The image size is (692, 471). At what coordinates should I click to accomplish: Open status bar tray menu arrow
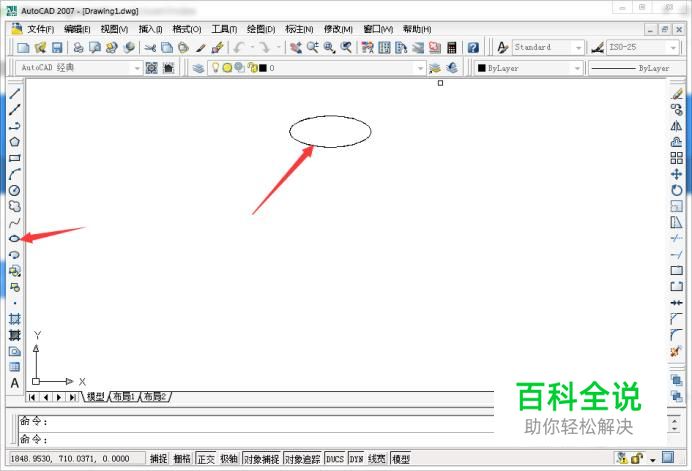pyautogui.click(x=652, y=459)
